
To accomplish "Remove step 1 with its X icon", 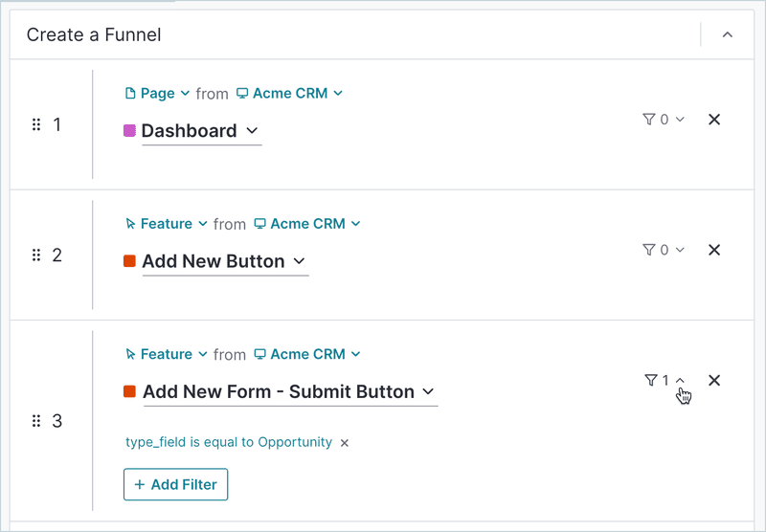I will pyautogui.click(x=713, y=120).
